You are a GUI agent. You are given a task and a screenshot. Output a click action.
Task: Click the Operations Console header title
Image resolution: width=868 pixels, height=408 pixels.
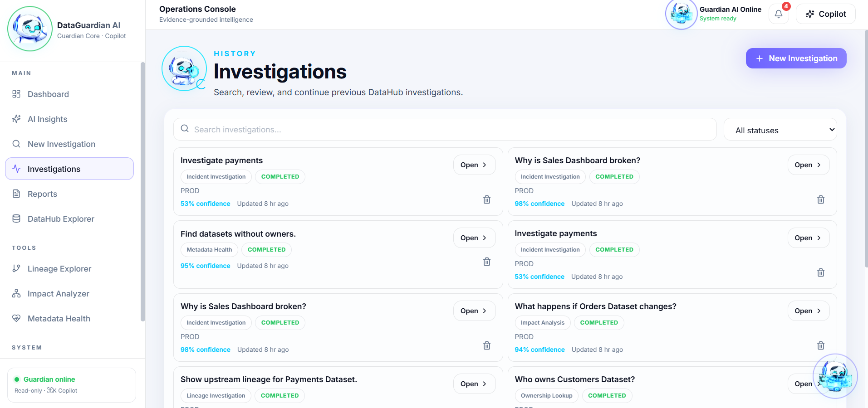tap(197, 9)
